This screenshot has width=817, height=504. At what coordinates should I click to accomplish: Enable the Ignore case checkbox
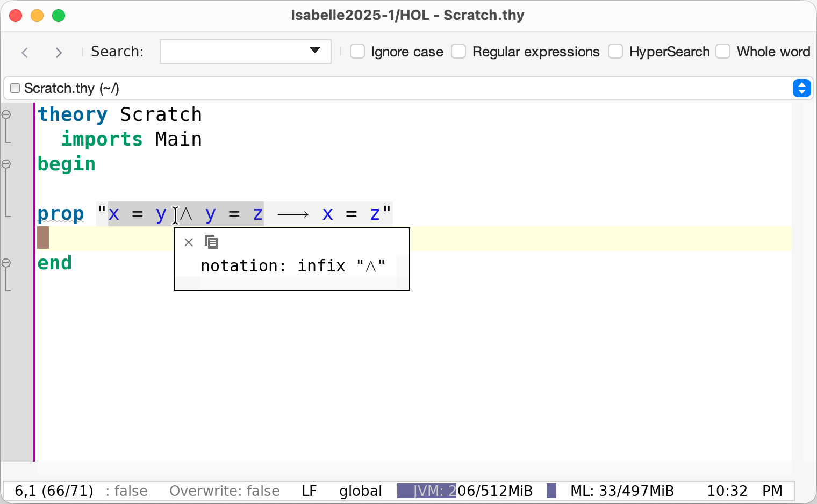(x=357, y=52)
